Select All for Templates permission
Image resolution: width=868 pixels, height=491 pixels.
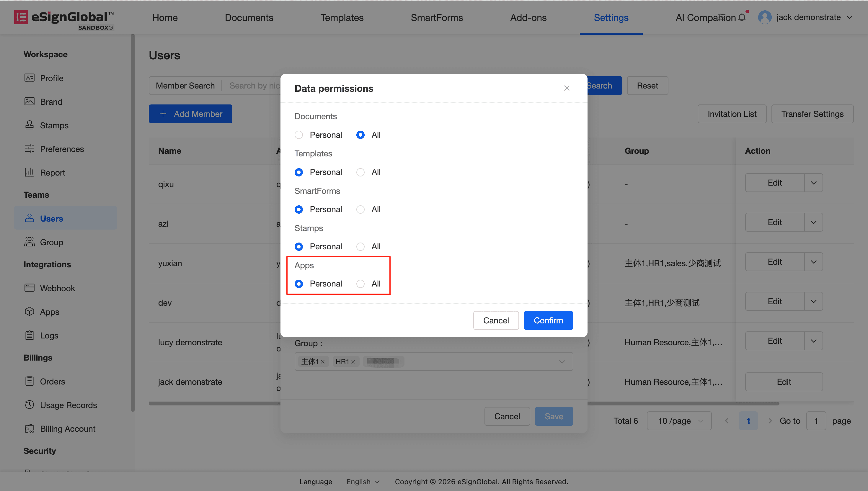360,172
